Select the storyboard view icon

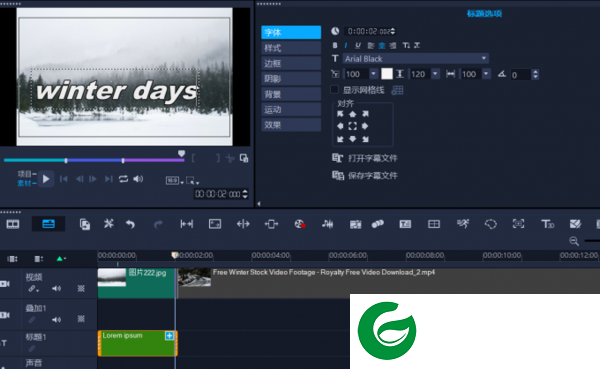tap(13, 224)
